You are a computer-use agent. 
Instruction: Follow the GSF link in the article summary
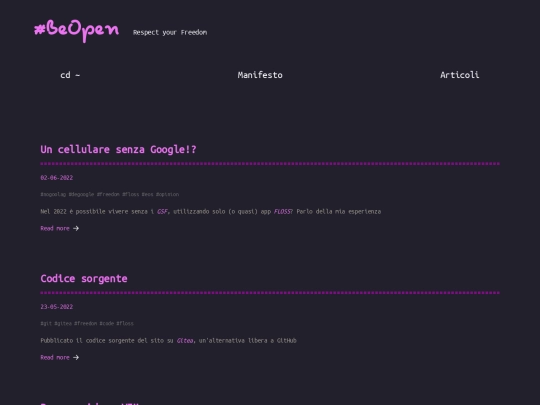coord(162,211)
